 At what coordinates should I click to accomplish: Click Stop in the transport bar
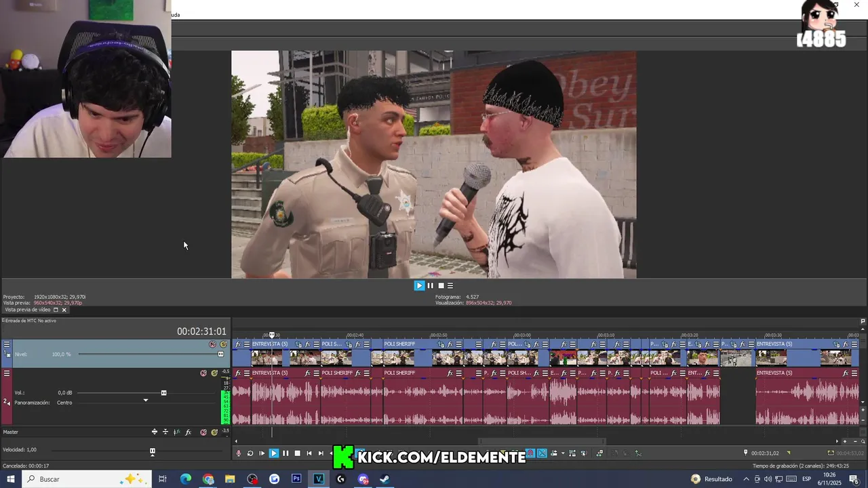tap(297, 453)
